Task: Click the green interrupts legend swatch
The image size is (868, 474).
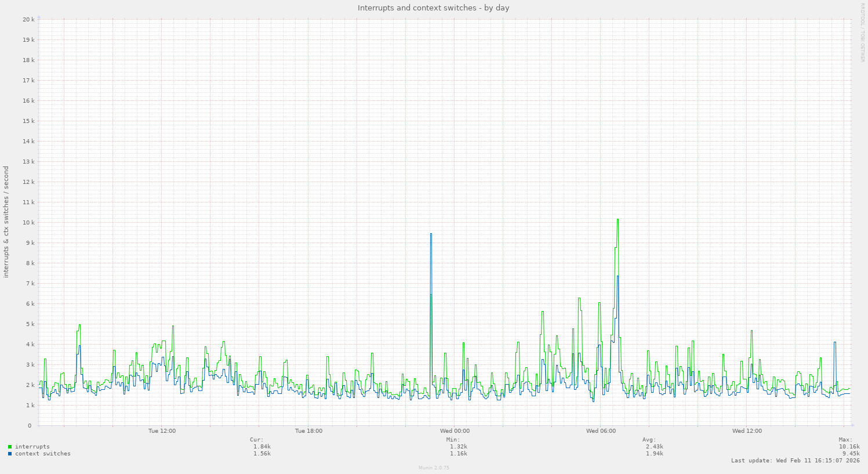Action: tap(10, 447)
